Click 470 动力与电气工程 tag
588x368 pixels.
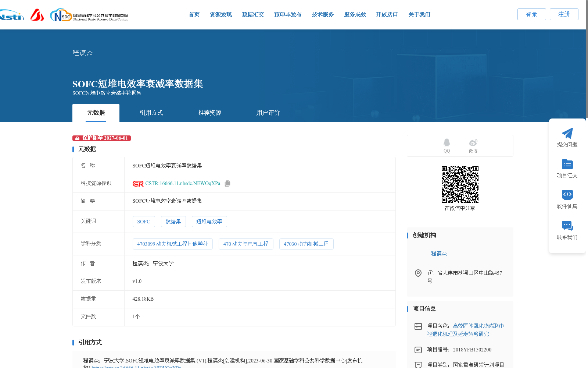pyautogui.click(x=246, y=244)
